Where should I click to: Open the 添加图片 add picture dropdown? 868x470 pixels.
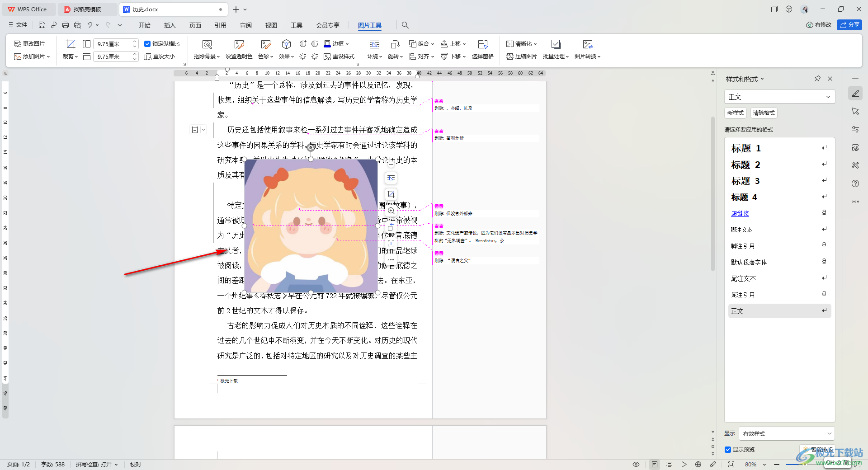point(32,56)
